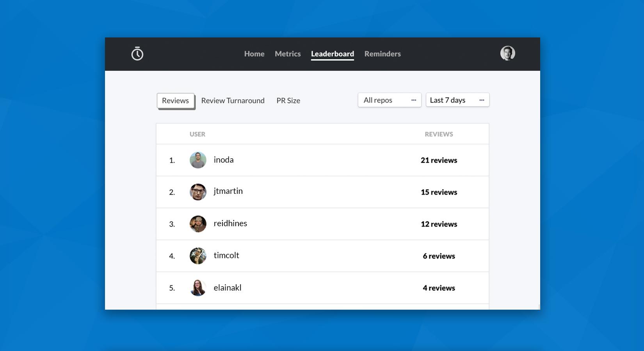Viewport: 644px width, 351px height.
Task: Open the inoda username link
Action: click(224, 160)
